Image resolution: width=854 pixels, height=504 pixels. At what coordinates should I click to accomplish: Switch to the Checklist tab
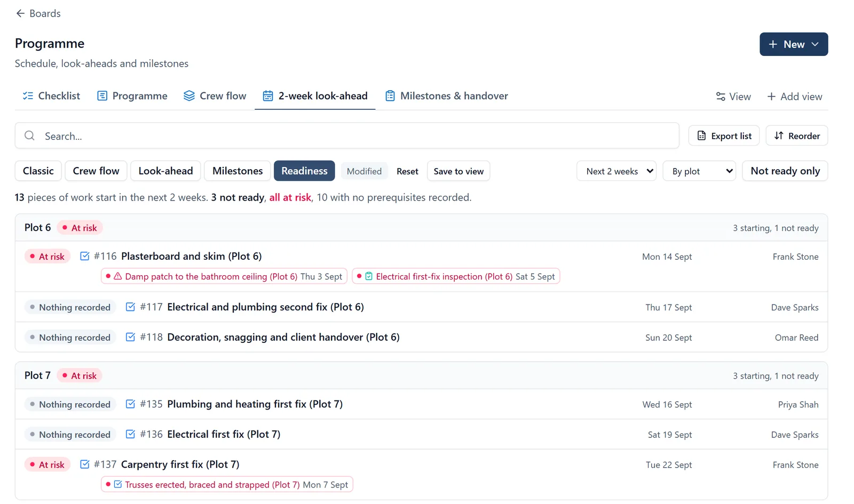51,96
